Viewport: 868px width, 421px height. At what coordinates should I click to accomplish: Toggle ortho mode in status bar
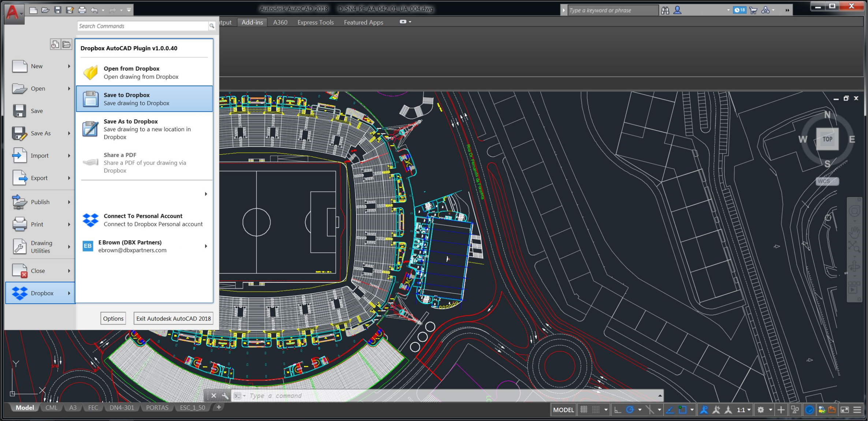(x=617, y=410)
